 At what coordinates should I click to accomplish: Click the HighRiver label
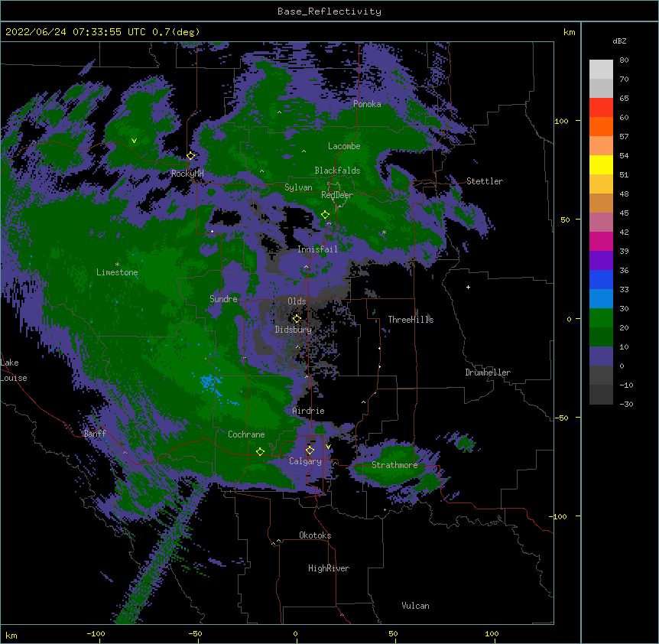(x=329, y=568)
